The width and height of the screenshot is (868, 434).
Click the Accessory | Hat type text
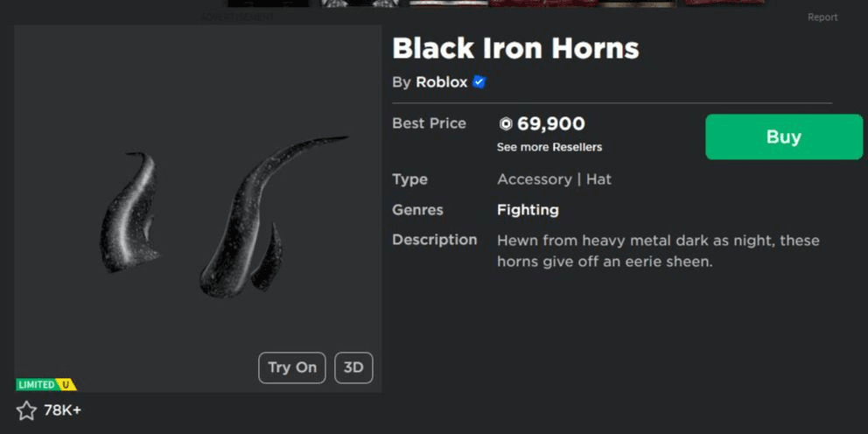554,180
